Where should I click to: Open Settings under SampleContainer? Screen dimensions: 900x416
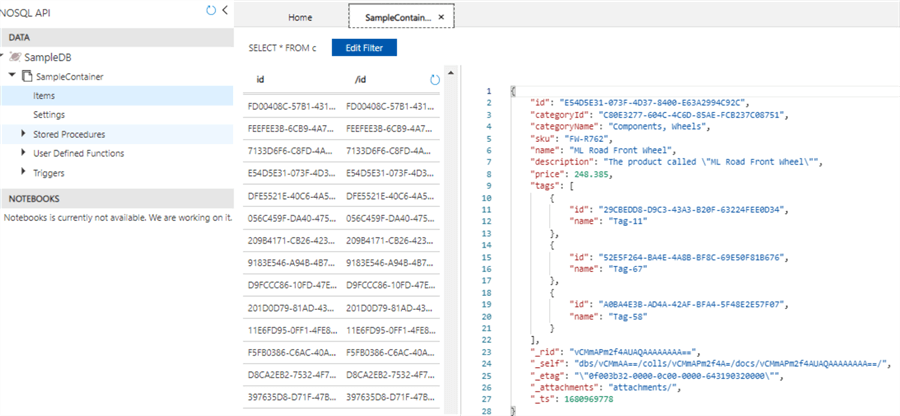click(x=49, y=115)
